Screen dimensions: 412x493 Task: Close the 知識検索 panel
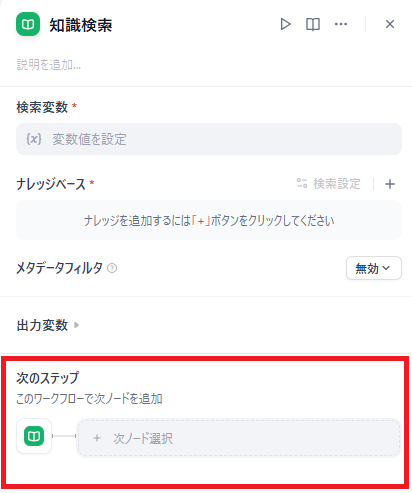390,24
